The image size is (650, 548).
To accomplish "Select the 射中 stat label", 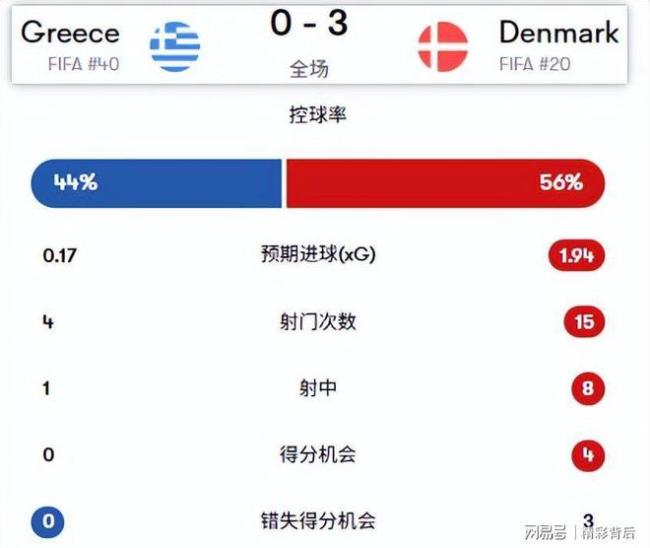I will tap(317, 388).
